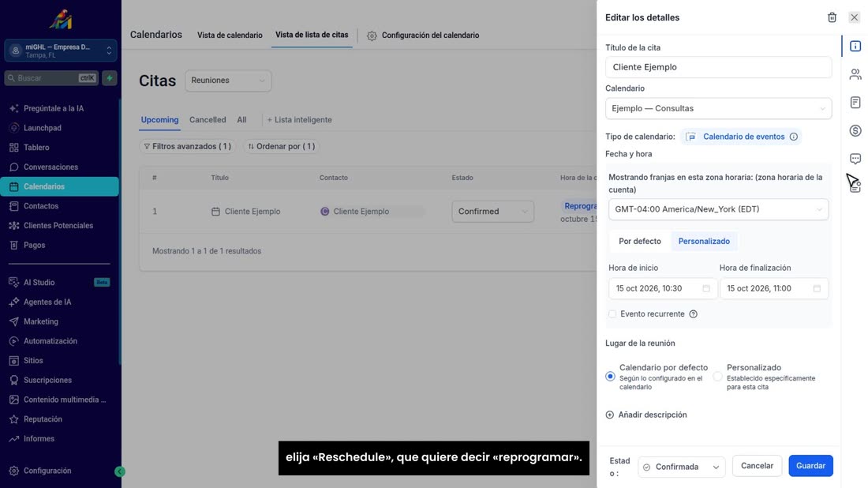
Task: Switch time slots to Por defecto
Action: point(639,242)
